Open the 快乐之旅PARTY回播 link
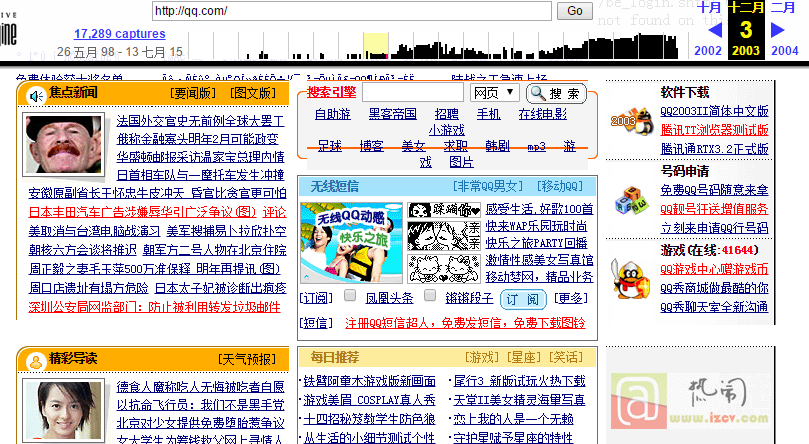This screenshot has height=444, width=809. click(537, 243)
